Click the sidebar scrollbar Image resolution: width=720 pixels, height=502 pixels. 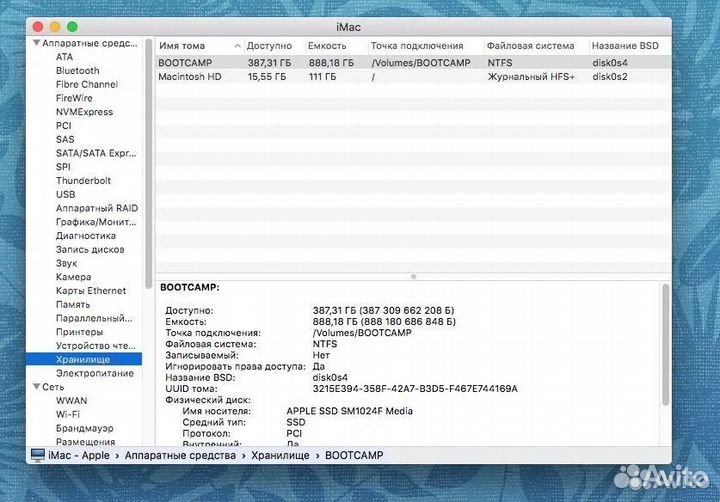[x=148, y=164]
